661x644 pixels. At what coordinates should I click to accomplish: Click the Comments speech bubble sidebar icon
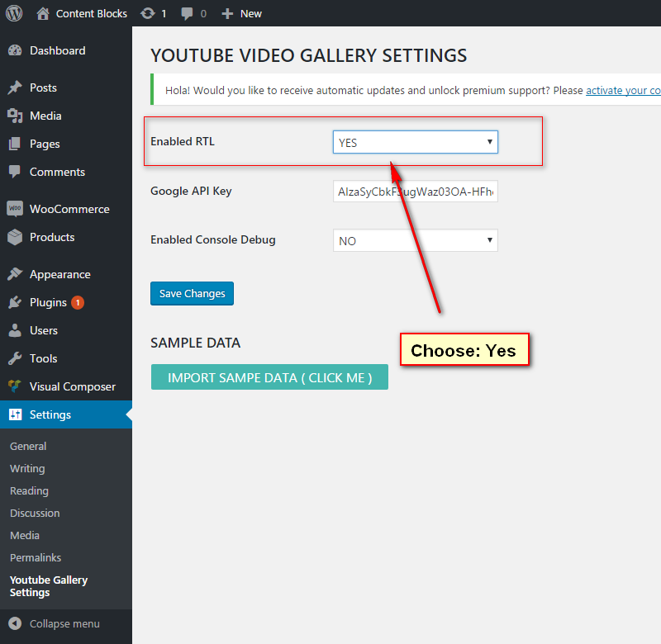coord(15,172)
